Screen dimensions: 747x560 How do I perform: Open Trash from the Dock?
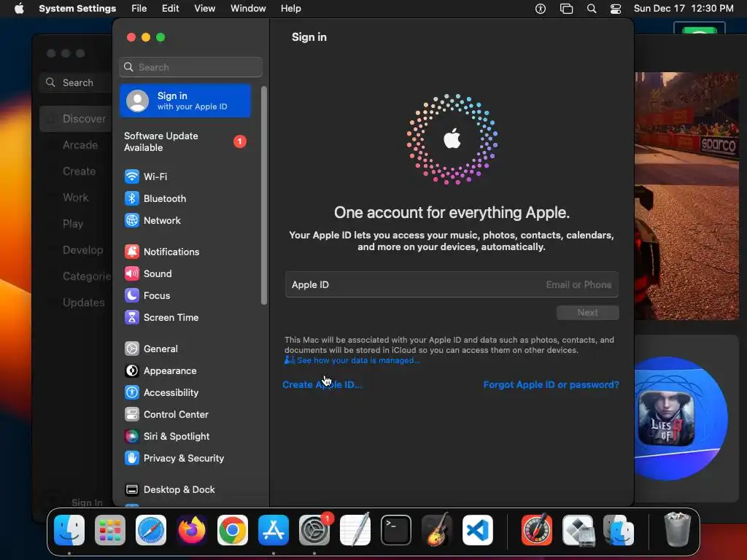(x=677, y=529)
